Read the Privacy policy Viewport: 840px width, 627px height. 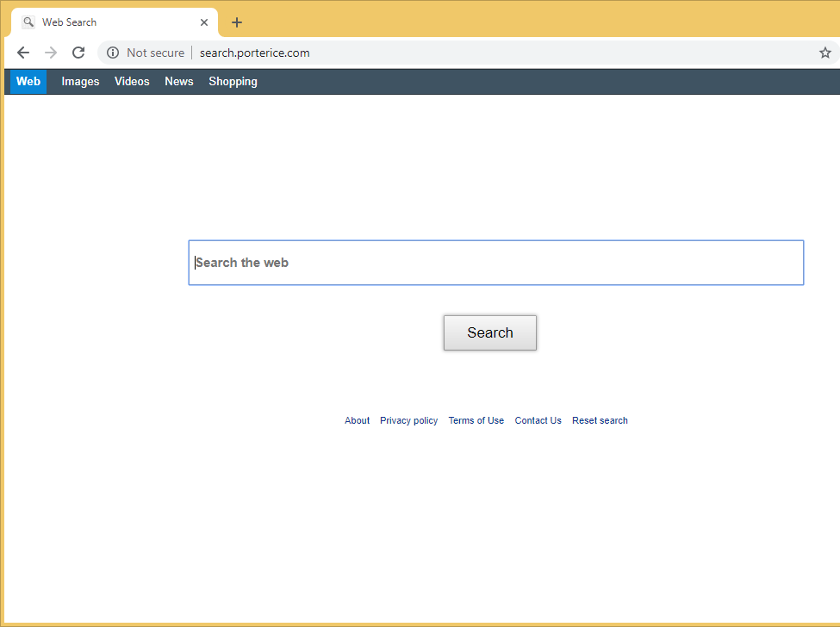pyautogui.click(x=408, y=420)
